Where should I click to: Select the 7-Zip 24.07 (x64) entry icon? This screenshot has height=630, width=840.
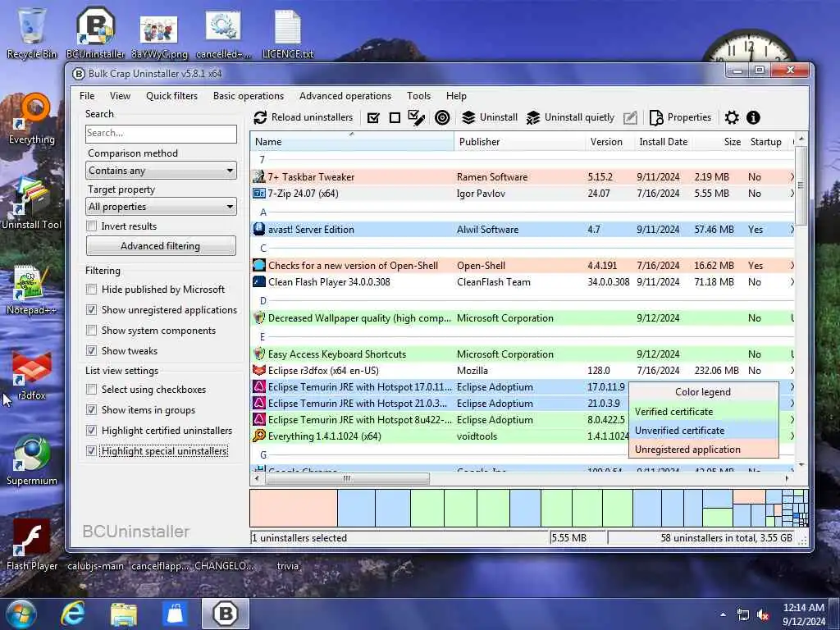[x=258, y=194]
